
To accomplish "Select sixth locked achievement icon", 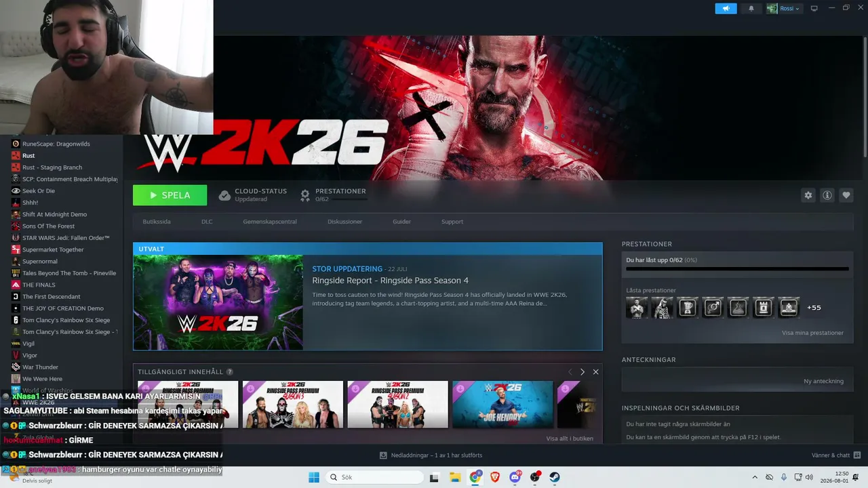I will (x=764, y=308).
